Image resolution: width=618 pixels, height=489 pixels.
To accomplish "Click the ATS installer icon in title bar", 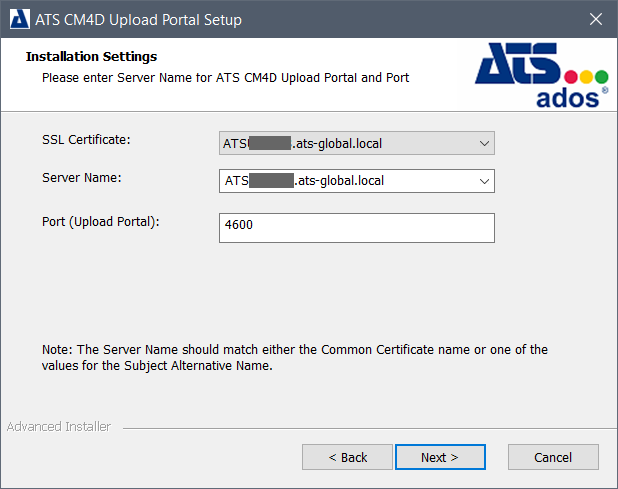I will click(19, 19).
